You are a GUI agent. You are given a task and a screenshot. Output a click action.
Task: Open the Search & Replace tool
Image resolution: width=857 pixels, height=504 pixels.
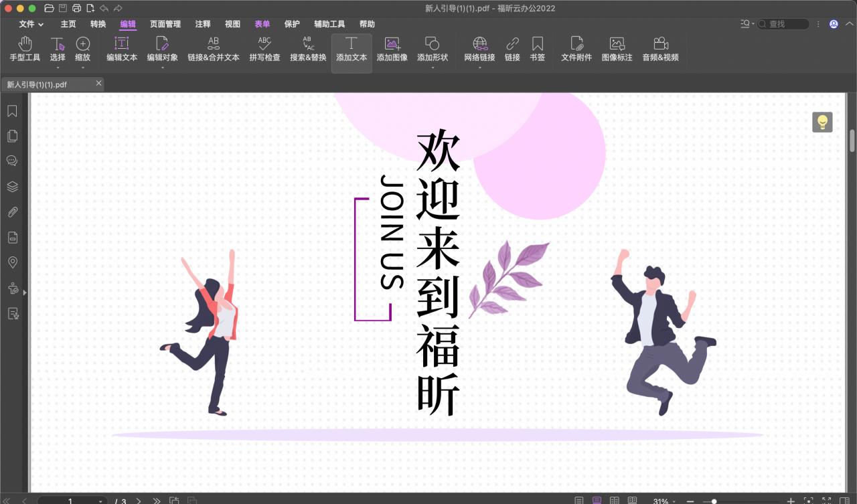tap(308, 50)
